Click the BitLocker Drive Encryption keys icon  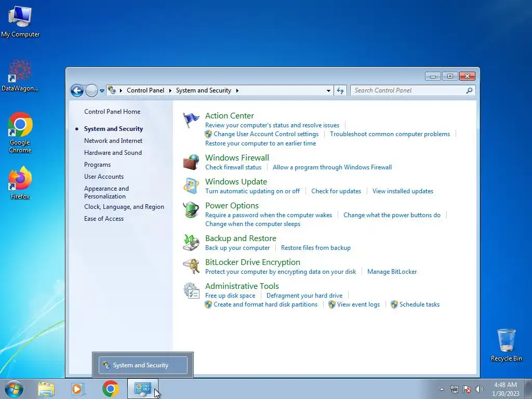[191, 267]
